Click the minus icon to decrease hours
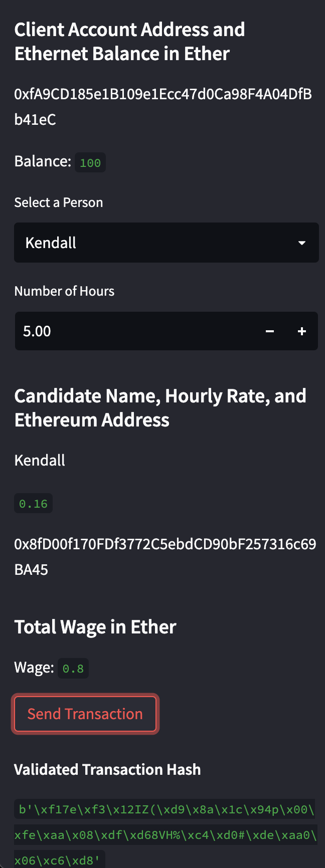Screen dimensions: 325x868 pos(270,331)
